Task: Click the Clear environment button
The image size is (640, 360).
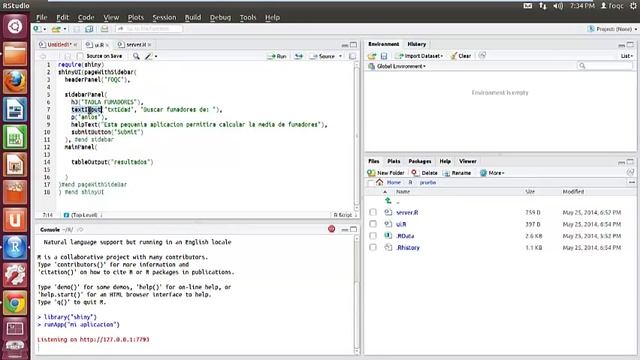Action: tap(461, 56)
